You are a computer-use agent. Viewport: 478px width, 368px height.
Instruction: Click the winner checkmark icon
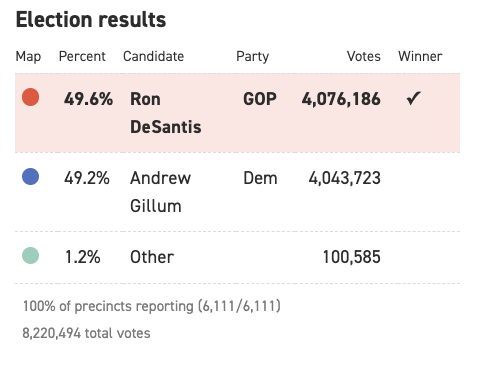coord(414,98)
